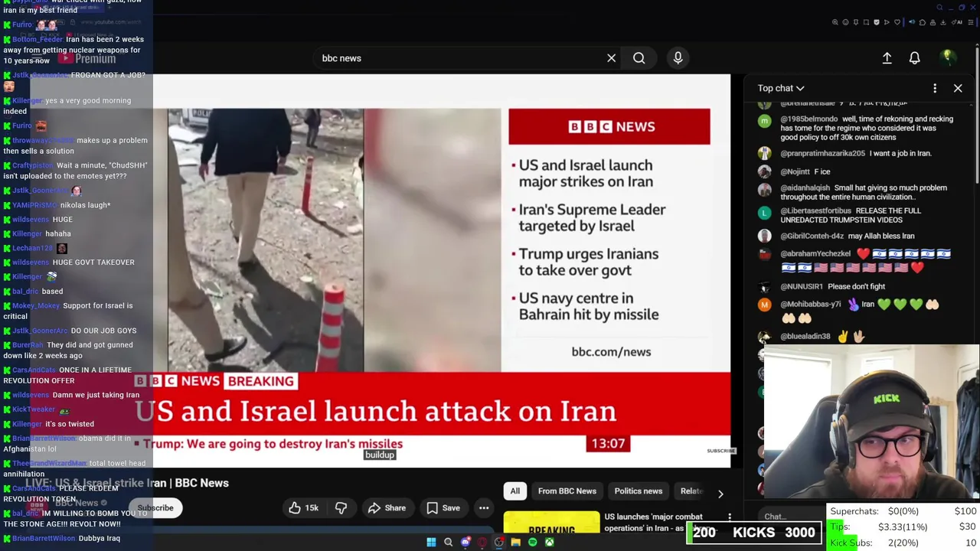This screenshot has width=980, height=551.
Task: Open Windows taskbar search
Action: point(448,542)
